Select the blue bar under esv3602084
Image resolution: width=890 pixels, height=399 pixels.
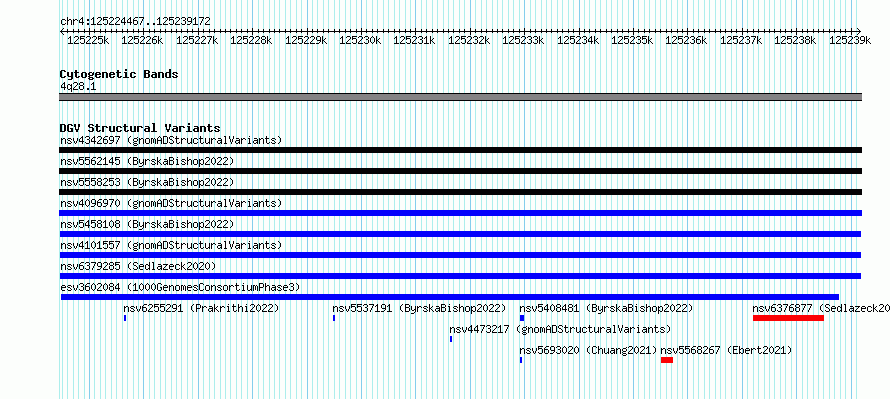coord(450,297)
